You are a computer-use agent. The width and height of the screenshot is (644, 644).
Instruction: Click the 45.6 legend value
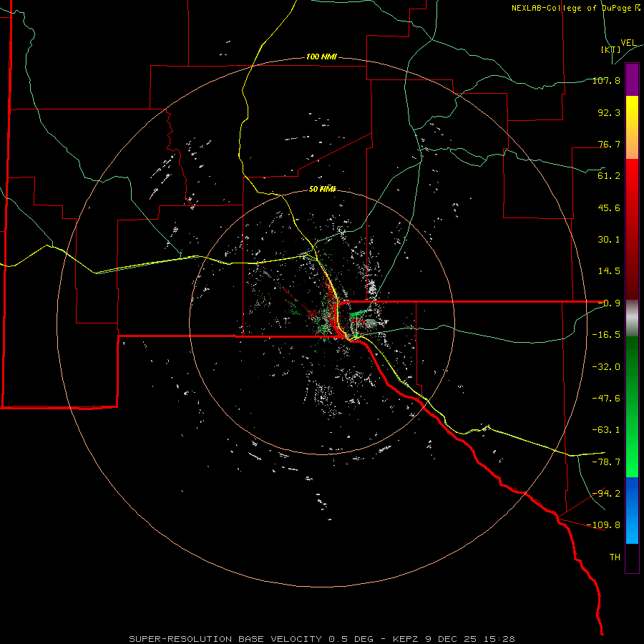pos(609,208)
